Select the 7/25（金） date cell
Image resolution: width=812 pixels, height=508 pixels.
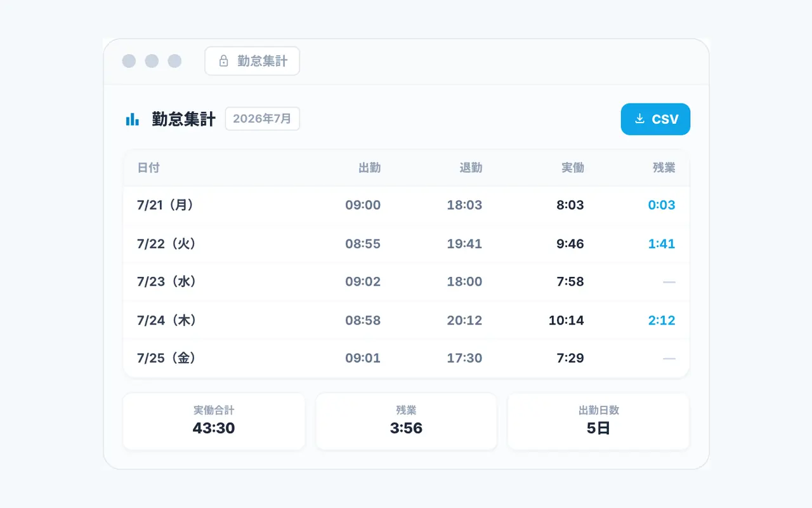pyautogui.click(x=167, y=358)
